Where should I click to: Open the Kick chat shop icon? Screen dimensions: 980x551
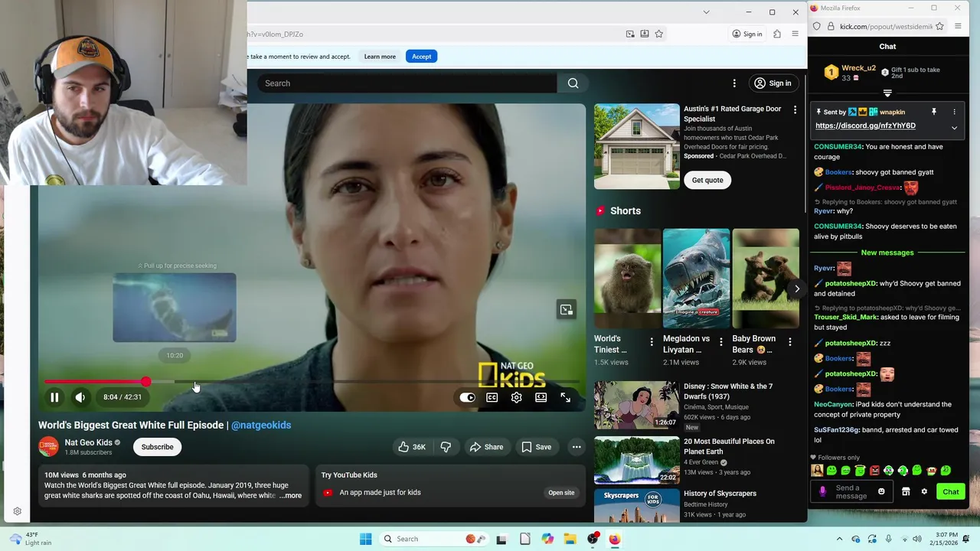point(906,491)
